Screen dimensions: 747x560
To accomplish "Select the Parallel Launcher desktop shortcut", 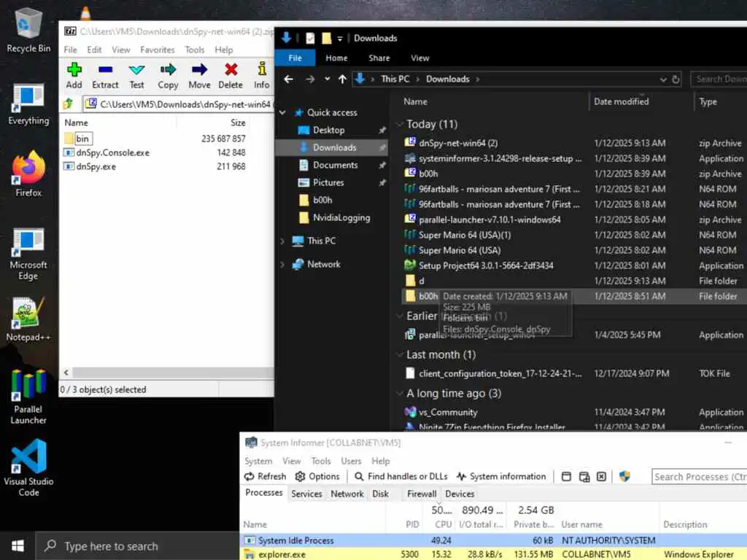I will [x=28, y=396].
